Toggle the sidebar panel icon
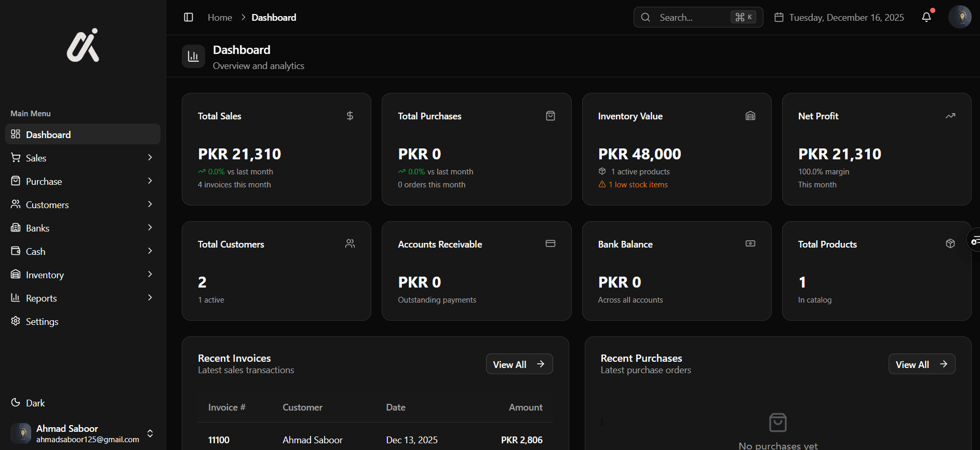The width and height of the screenshot is (980, 450). coord(189,18)
